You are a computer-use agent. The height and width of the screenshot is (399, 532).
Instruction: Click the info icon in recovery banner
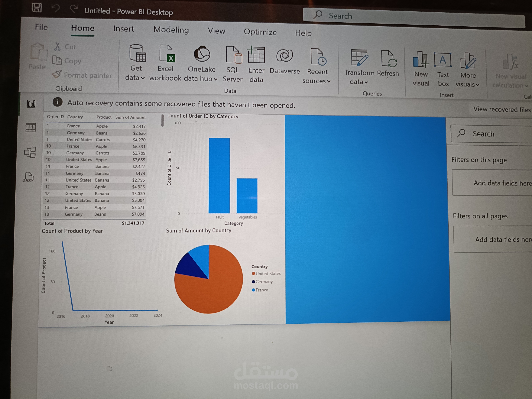58,102
